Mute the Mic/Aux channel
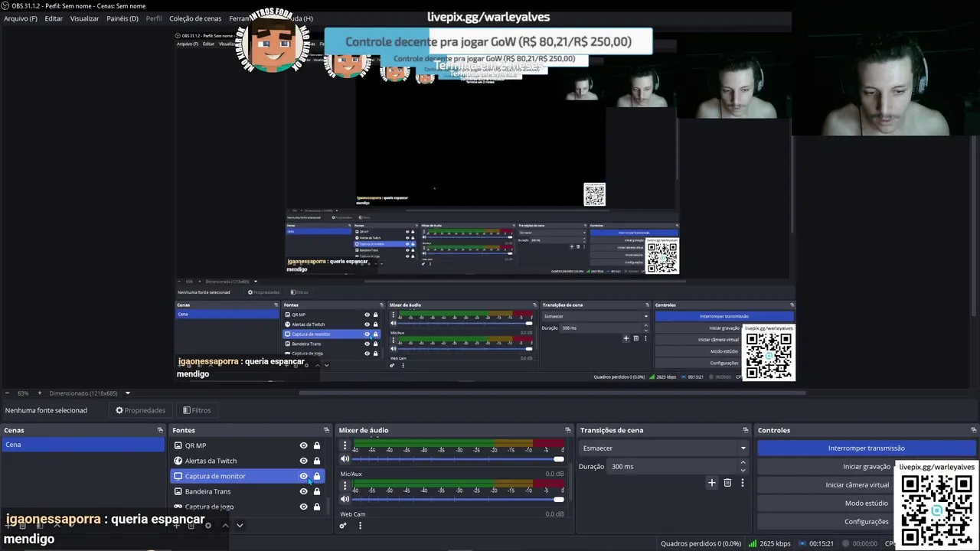The height and width of the screenshot is (551, 980). 345,499
